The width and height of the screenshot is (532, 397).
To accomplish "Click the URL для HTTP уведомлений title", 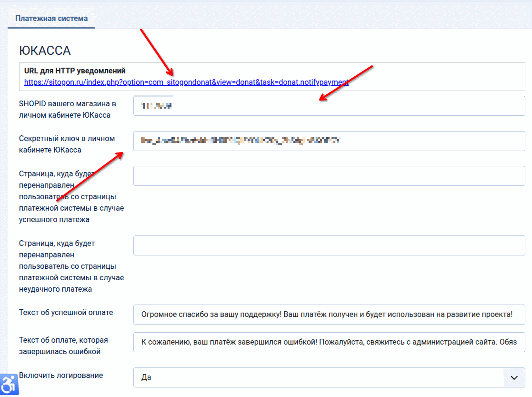I will coord(75,71).
